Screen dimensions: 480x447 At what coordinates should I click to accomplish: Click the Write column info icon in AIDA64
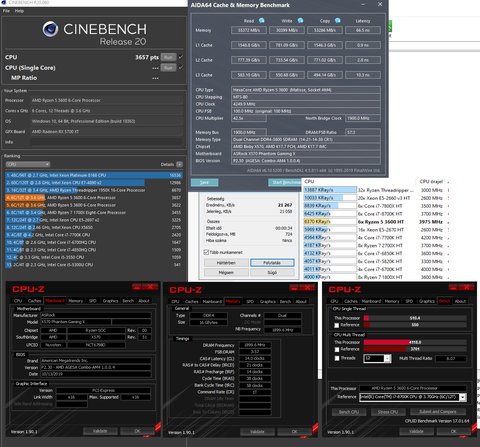click(x=300, y=21)
